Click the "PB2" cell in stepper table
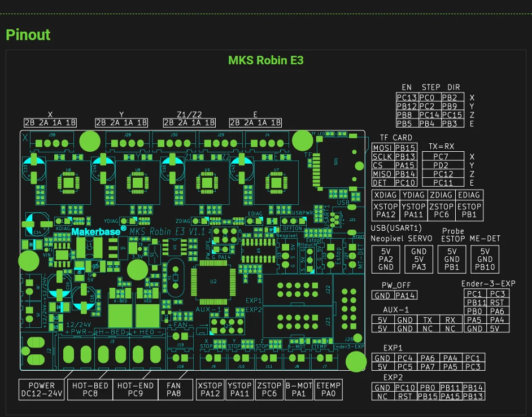Screen dimensions: 532x417 tap(452, 98)
